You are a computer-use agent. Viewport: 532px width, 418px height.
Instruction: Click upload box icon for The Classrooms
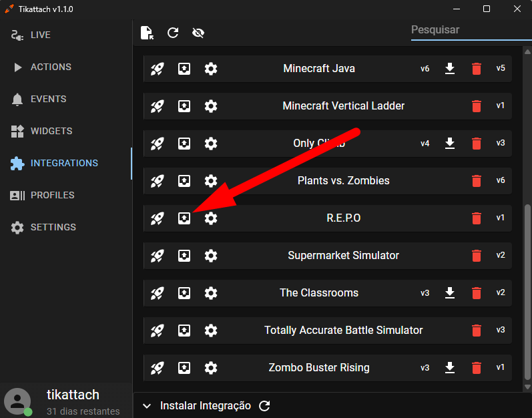pos(184,293)
